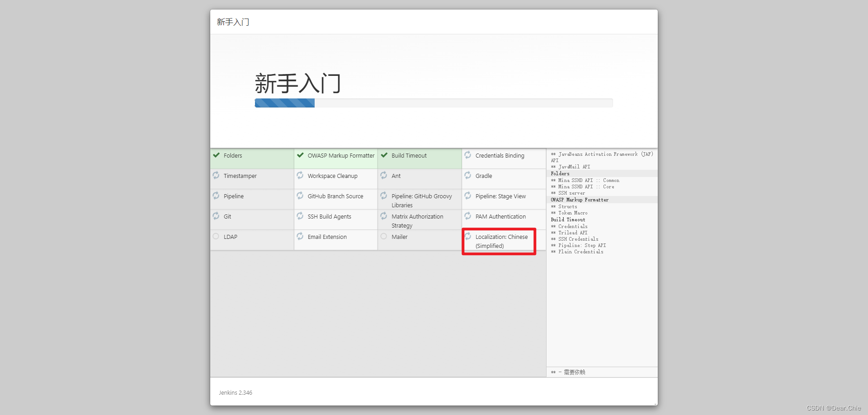Click the spinner icon beside Credentials Binding
Screen dimensions: 868x415
(x=468, y=155)
